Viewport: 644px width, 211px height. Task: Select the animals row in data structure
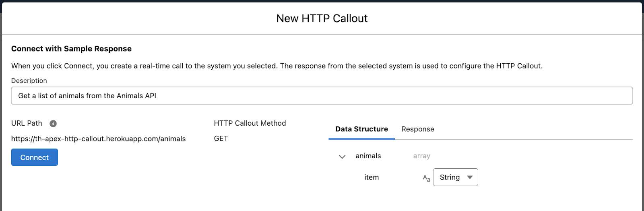(368, 156)
